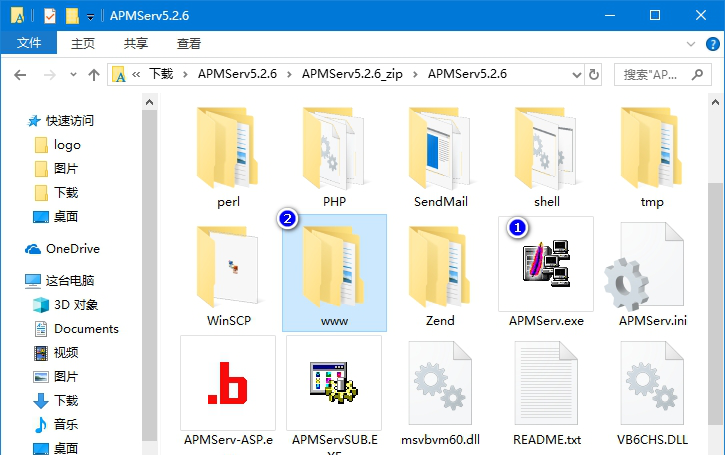Click the first APMServ5.2.6 breadcrumb
725x473 pixels.
[237, 74]
